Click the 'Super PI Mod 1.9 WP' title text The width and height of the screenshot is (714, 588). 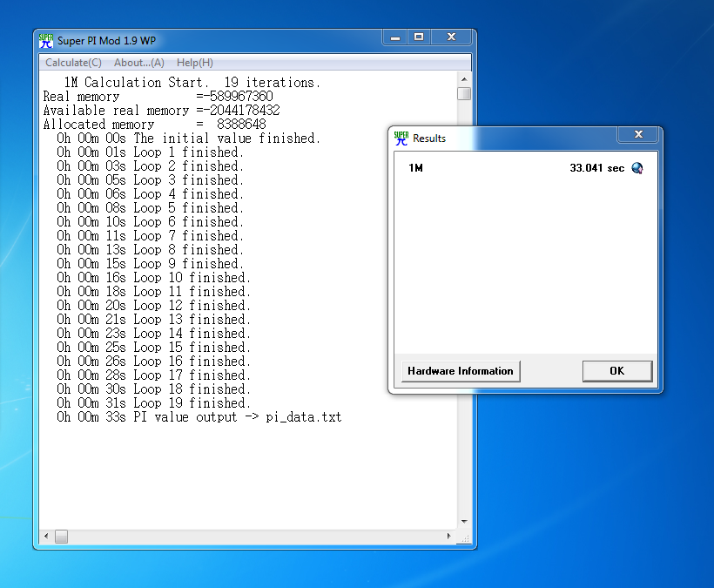pos(106,41)
